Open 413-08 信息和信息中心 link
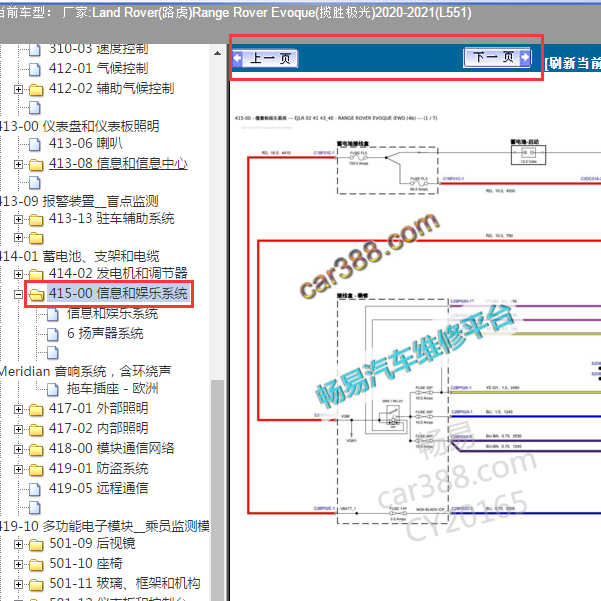 coord(118,163)
